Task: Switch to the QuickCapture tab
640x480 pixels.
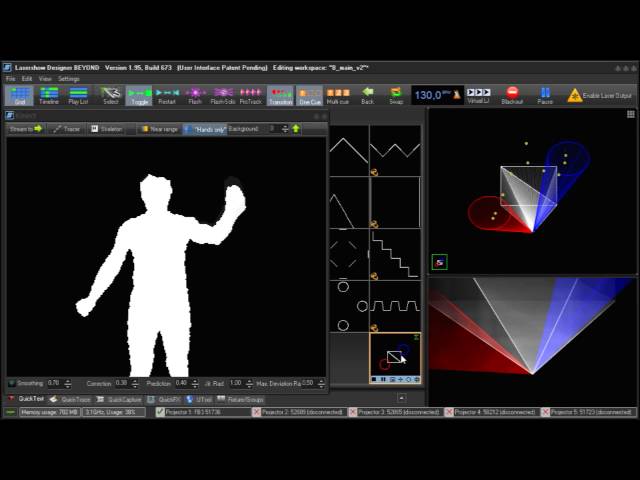Action: 119,399
